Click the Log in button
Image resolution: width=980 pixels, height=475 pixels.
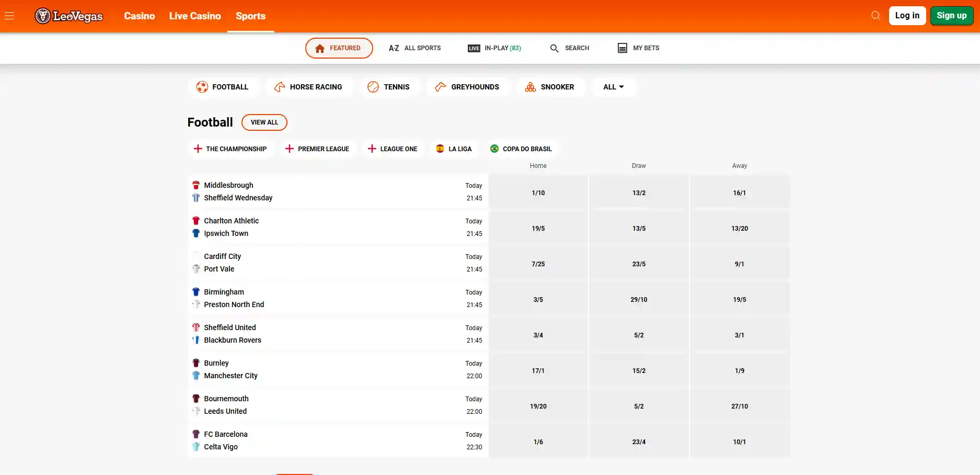[x=907, y=16]
